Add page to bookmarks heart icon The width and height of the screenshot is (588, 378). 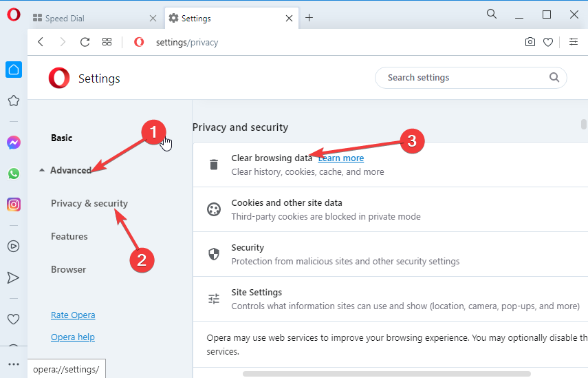[x=548, y=42]
